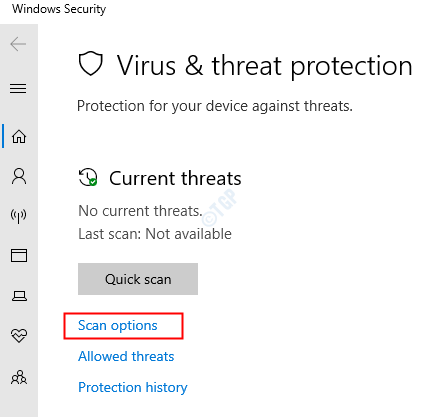Open Device performance & health heart icon
Screen dimensions: 438x417
click(19, 335)
